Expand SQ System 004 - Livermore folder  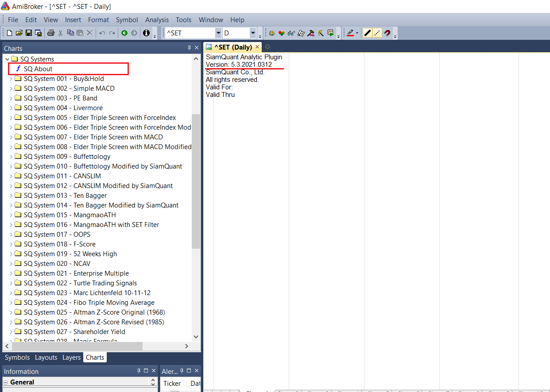tap(11, 108)
